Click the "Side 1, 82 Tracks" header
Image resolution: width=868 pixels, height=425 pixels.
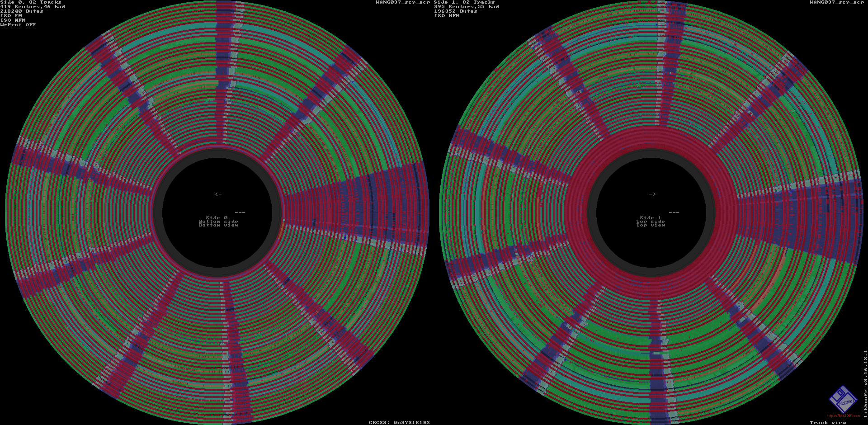click(x=464, y=2)
